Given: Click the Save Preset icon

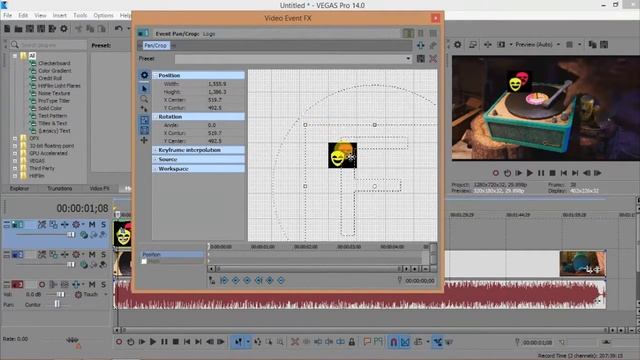Looking at the screenshot, I should point(421,59).
